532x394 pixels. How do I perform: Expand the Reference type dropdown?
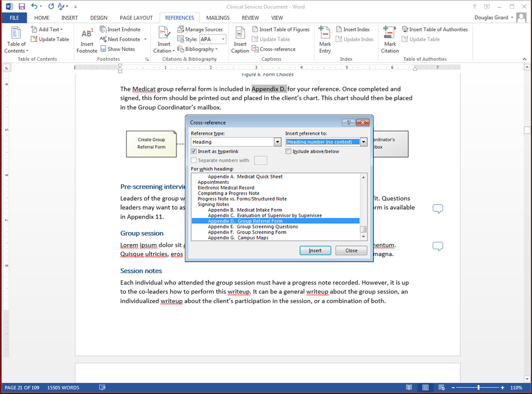[277, 142]
